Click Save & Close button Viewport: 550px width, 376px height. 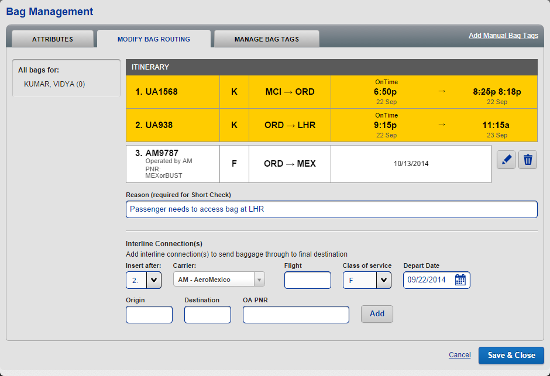click(511, 355)
